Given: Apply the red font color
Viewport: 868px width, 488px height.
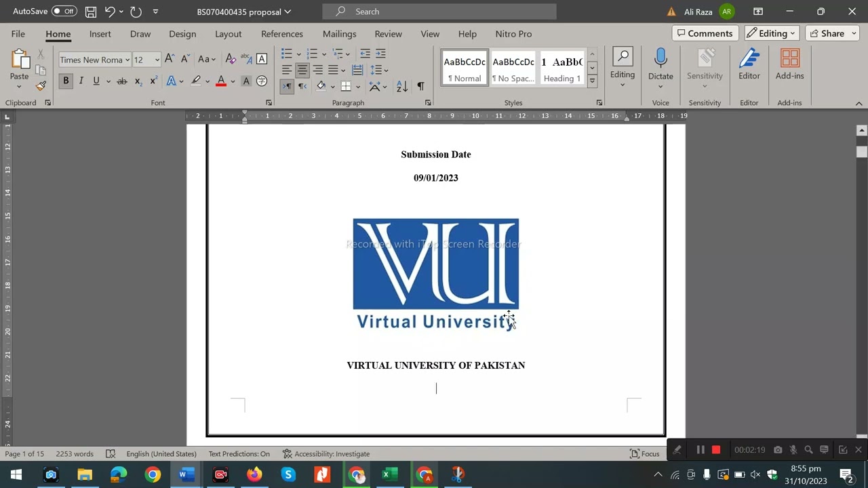Looking at the screenshot, I should click(221, 81).
